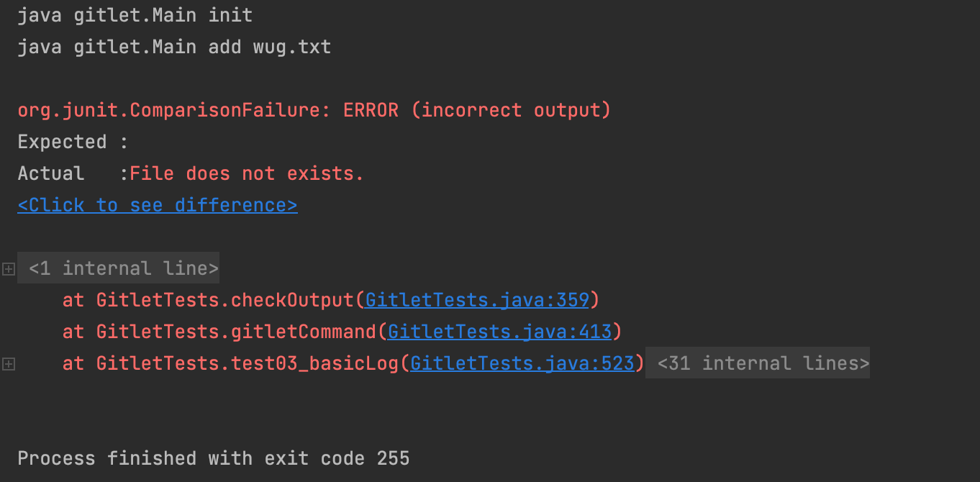This screenshot has width=980, height=482.
Task: Follow the GitletTests.java:523 stack trace link
Action: coord(522,364)
